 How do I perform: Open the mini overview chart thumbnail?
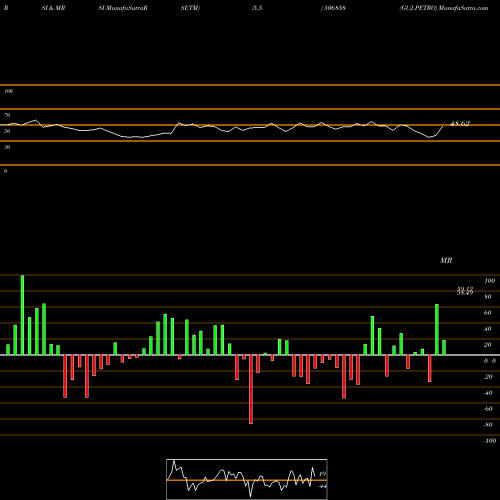click(247, 479)
